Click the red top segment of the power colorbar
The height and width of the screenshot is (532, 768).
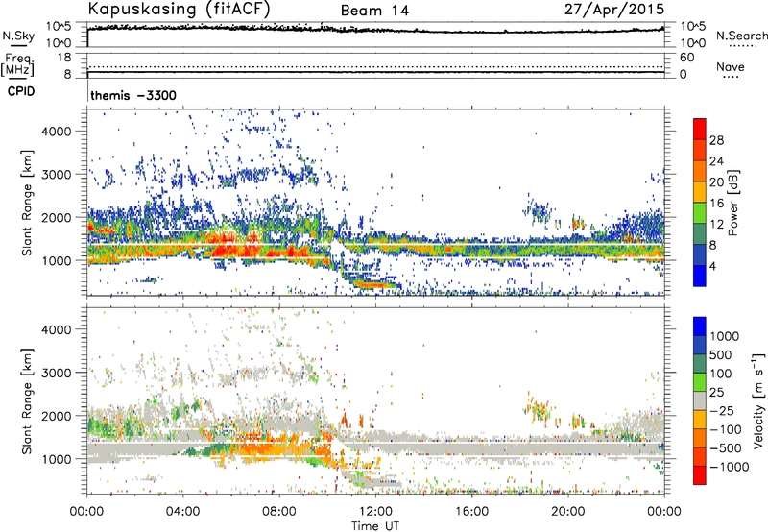[700, 129]
